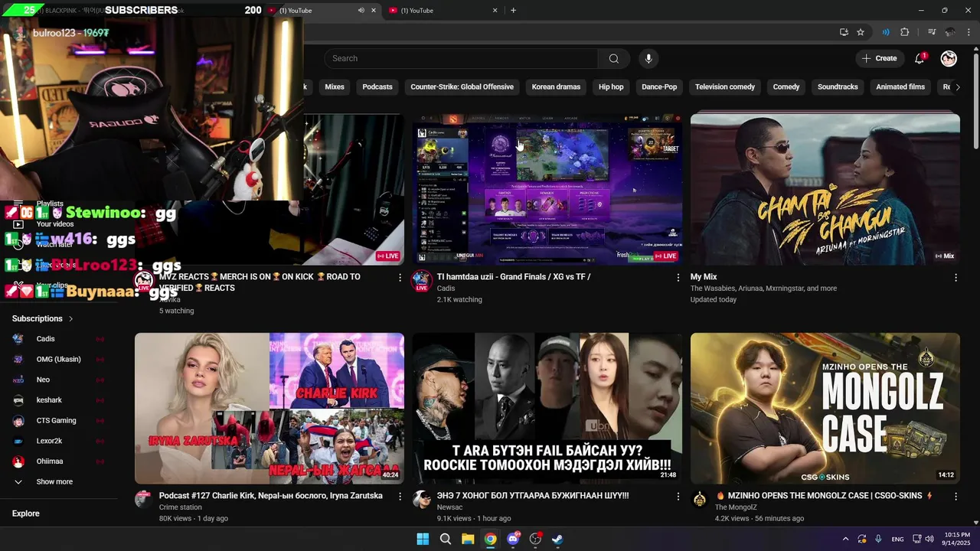This screenshot has width=980, height=551.
Task: Play the Chamtai Changui My Mix thumbnail
Action: pos(825,190)
